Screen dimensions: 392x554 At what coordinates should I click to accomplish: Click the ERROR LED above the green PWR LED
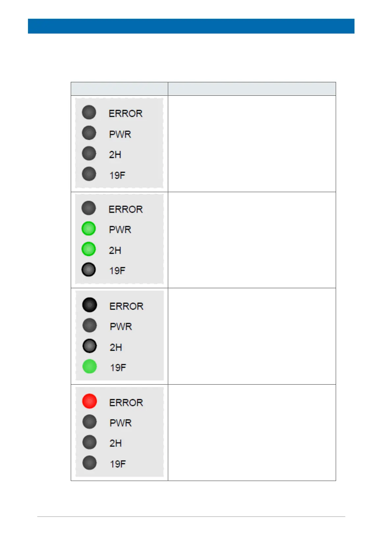click(89, 208)
